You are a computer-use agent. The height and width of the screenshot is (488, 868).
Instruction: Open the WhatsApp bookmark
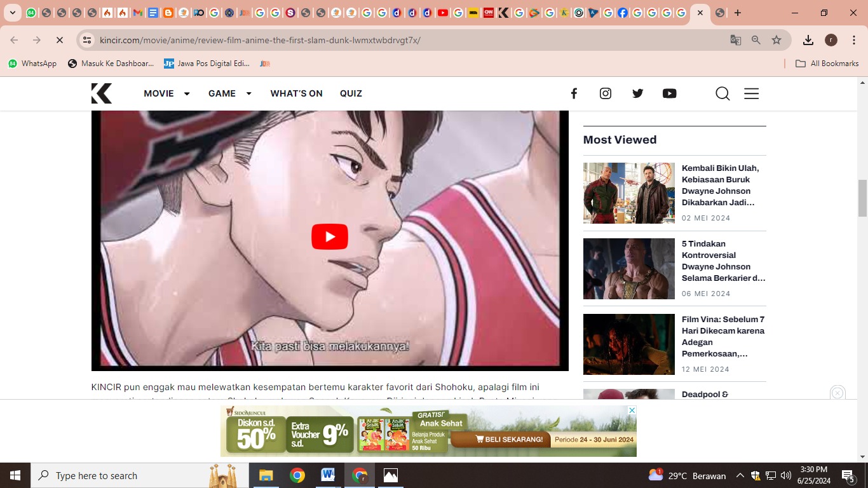click(x=32, y=64)
